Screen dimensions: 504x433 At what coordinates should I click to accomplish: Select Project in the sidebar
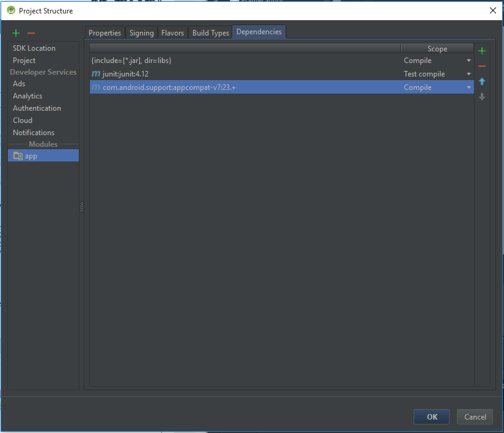[x=24, y=61]
